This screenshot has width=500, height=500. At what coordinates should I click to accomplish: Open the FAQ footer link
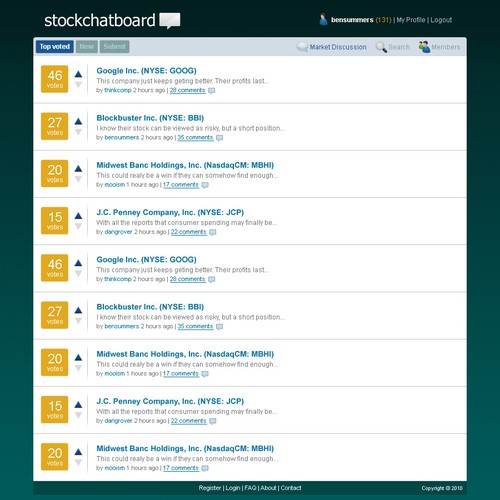(x=250, y=488)
